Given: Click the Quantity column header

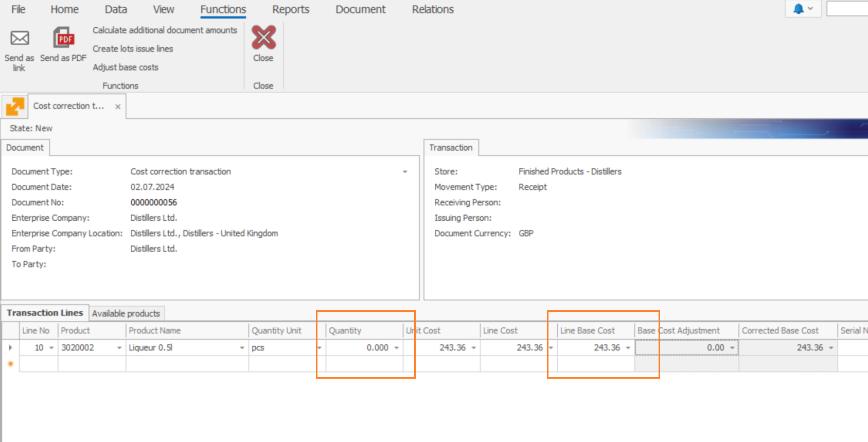Looking at the screenshot, I should tap(364, 331).
